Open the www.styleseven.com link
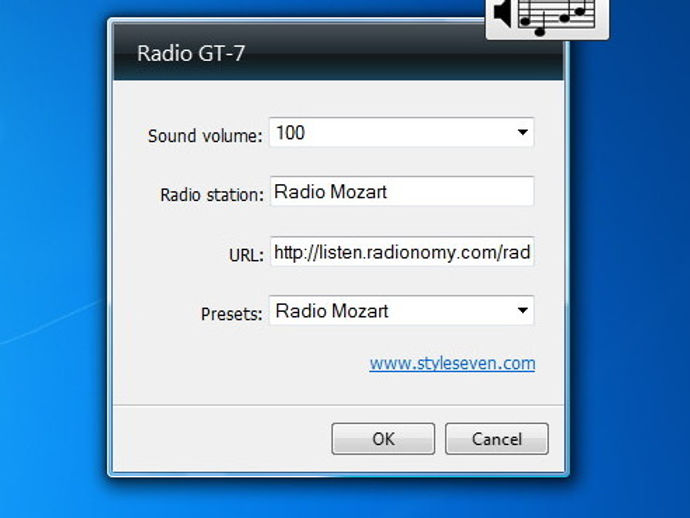 [452, 363]
